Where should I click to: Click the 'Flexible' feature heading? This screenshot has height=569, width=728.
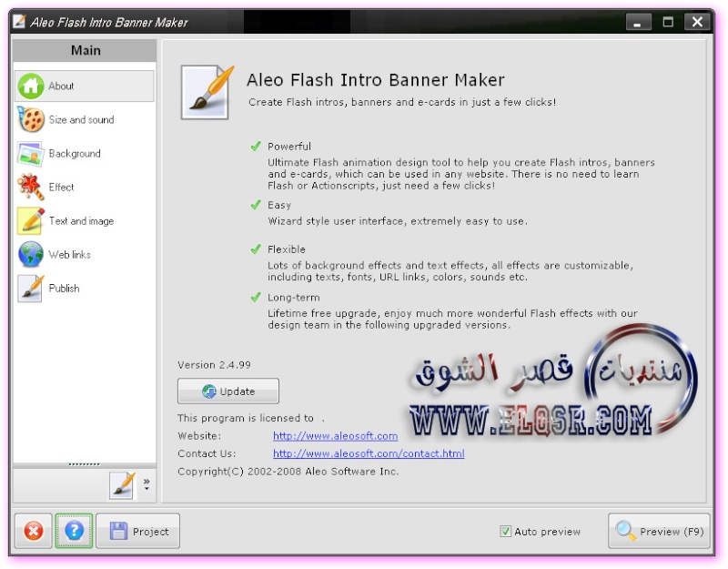(287, 249)
